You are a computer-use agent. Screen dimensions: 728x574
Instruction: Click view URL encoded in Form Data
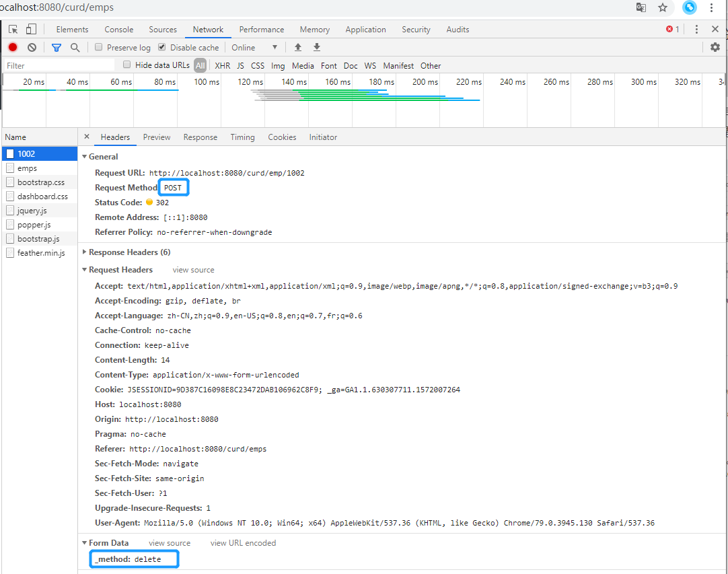pyautogui.click(x=242, y=542)
